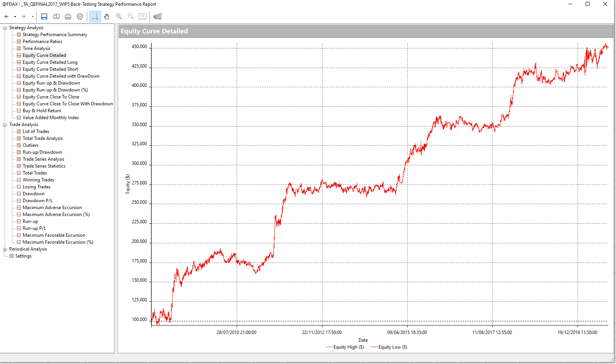
Task: Open print preview from the toolbar
Action: tap(56, 17)
